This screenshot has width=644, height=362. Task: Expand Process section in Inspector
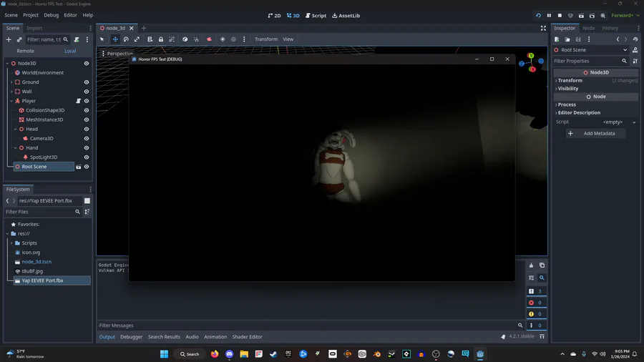point(567,104)
